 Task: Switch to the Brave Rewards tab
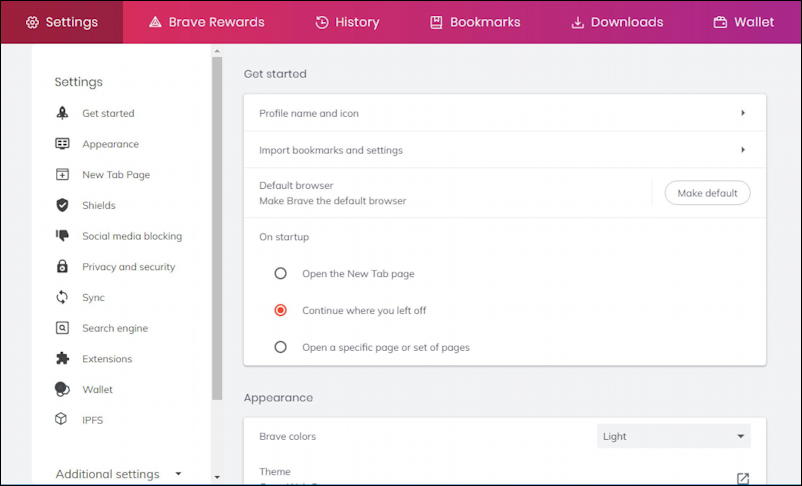(207, 22)
